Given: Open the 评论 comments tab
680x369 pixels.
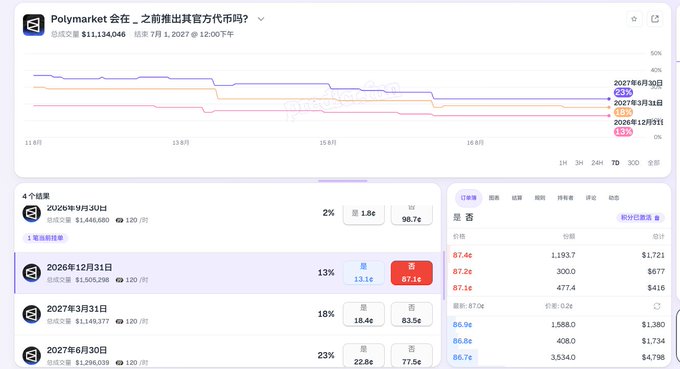Looking at the screenshot, I should 591,198.
